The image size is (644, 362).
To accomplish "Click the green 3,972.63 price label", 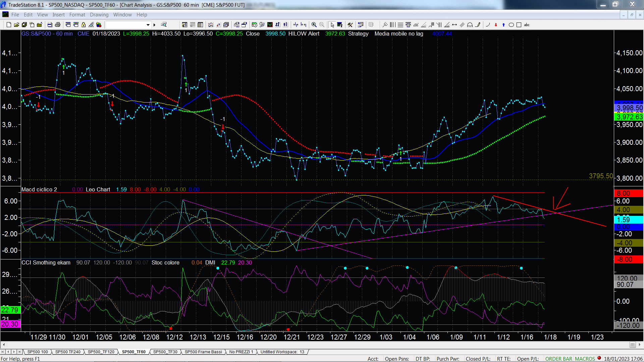I will [x=629, y=117].
